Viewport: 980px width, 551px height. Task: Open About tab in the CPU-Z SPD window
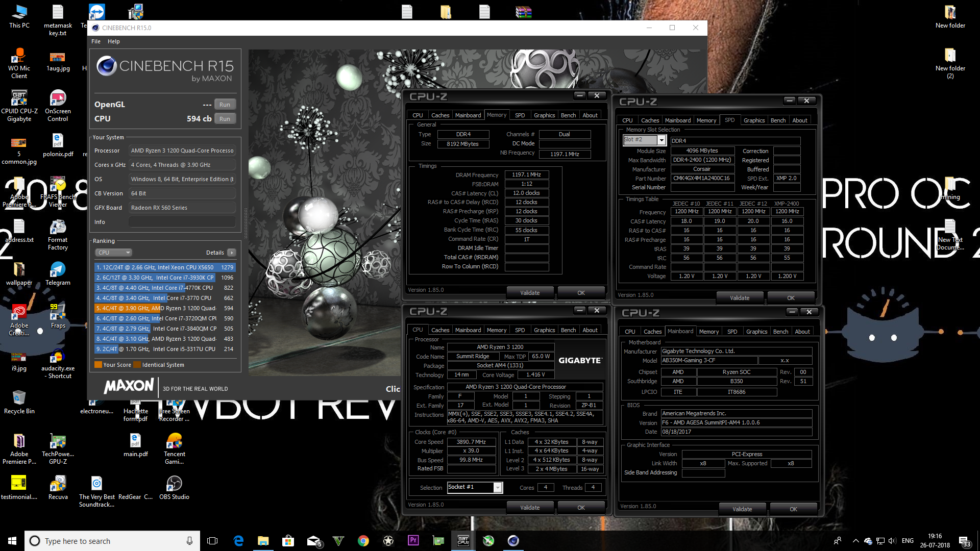(x=800, y=120)
